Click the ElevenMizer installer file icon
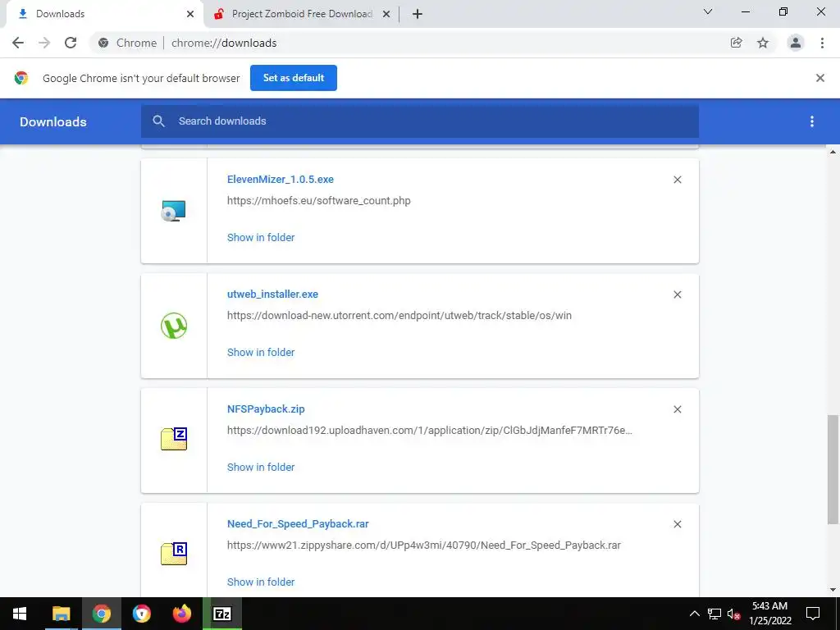Viewport: 840px width, 630px height. pyautogui.click(x=174, y=211)
